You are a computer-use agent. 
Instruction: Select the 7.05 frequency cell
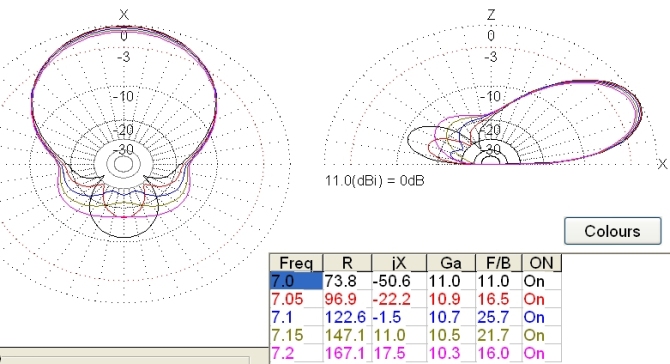[x=297, y=299]
